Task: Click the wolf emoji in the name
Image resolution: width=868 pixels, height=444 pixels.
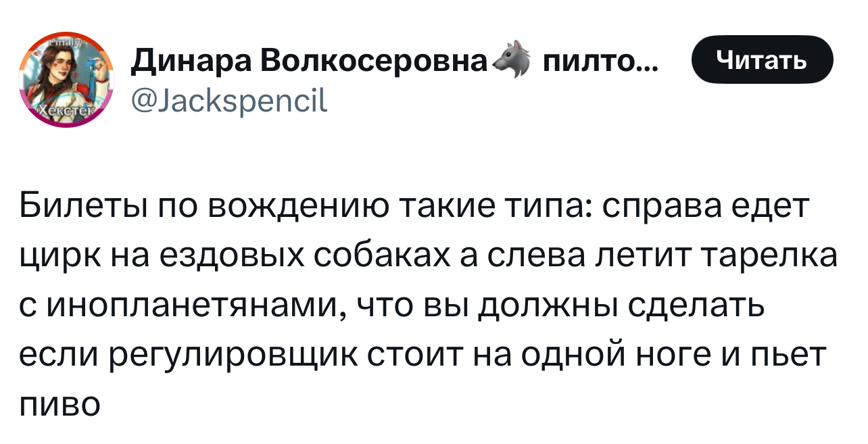Action: (x=511, y=61)
